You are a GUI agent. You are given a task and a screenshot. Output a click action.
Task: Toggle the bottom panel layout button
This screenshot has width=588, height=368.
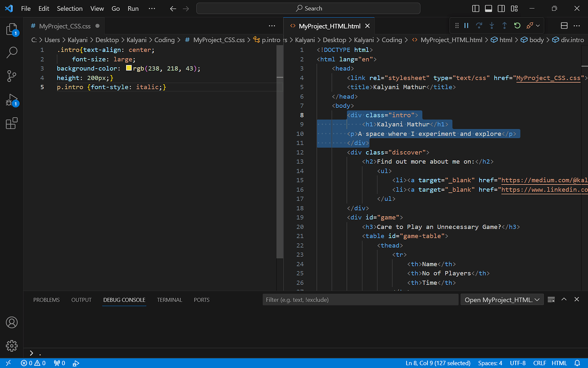coord(489,9)
